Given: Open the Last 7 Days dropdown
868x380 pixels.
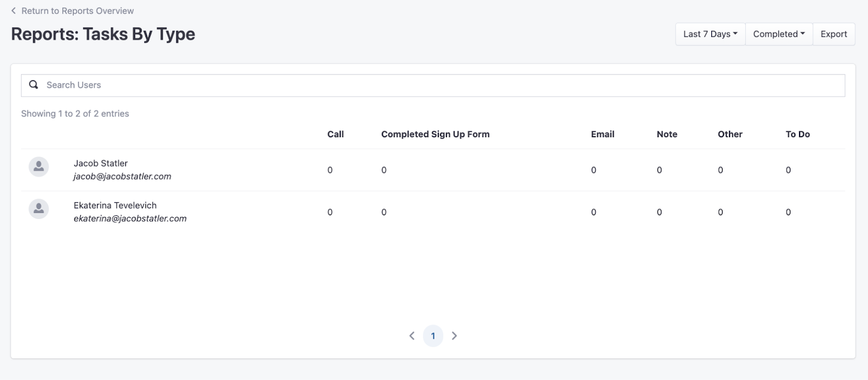Looking at the screenshot, I should (710, 34).
